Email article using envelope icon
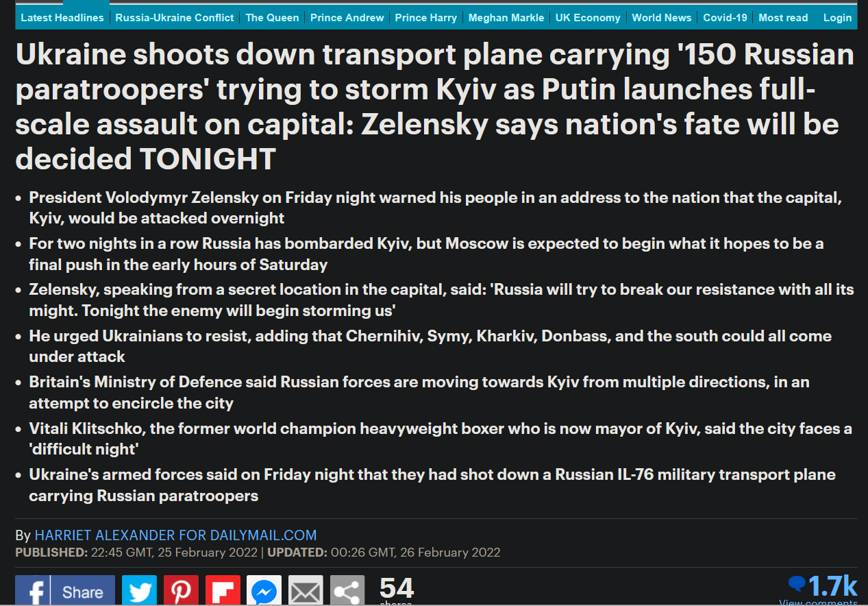 click(306, 591)
